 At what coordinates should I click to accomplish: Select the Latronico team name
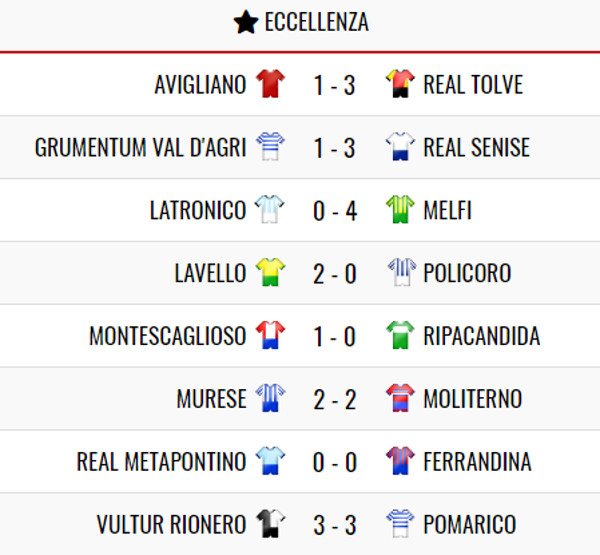coord(198,210)
